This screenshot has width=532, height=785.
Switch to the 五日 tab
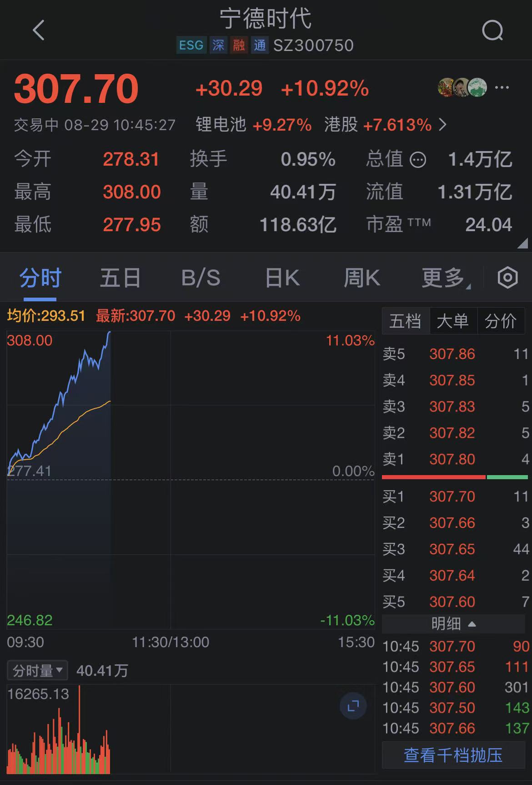(x=120, y=278)
